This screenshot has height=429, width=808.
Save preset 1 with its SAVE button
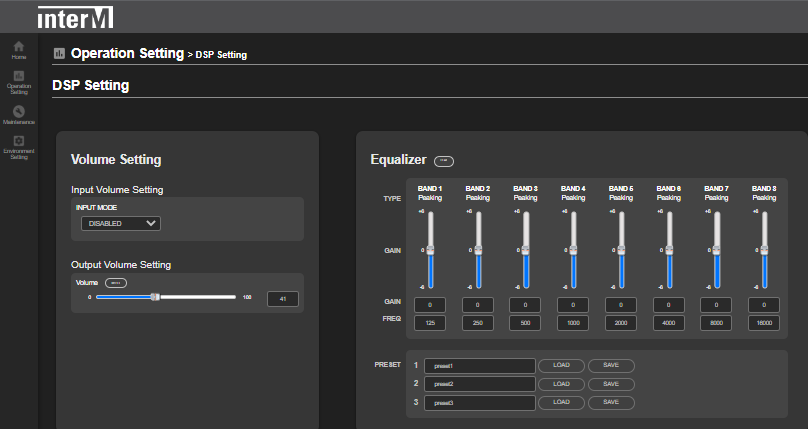(x=611, y=366)
